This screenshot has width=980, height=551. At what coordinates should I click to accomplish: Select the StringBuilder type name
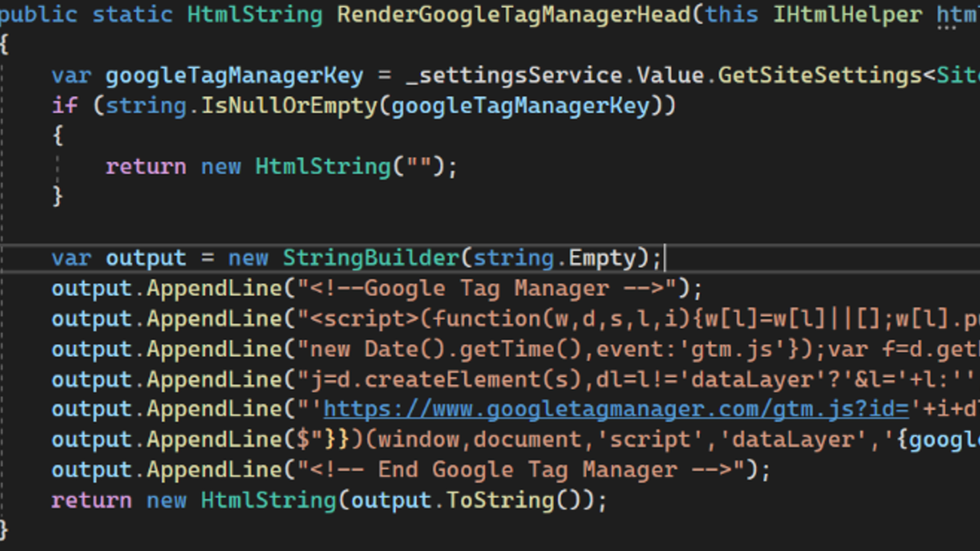tap(371, 257)
